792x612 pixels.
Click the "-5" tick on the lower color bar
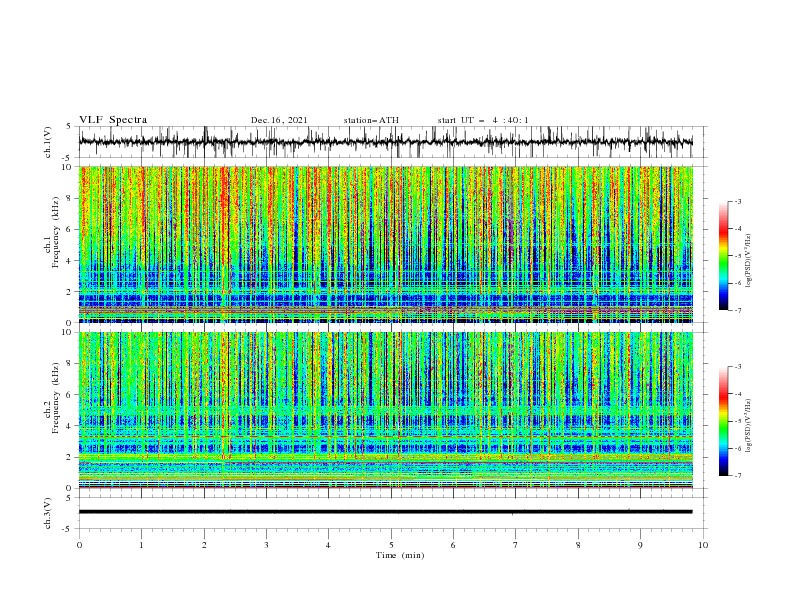[737, 421]
